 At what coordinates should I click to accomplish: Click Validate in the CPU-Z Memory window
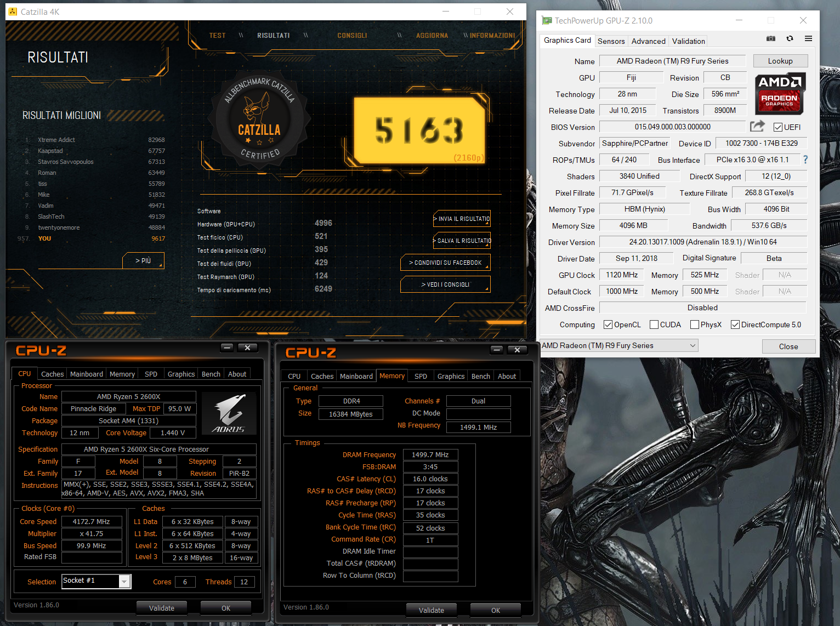pyautogui.click(x=432, y=610)
